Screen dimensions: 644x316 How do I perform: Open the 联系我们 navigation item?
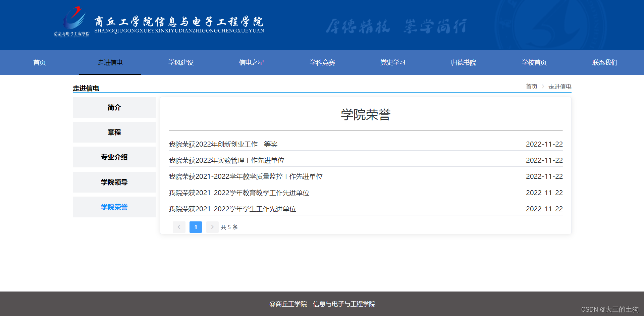point(604,62)
